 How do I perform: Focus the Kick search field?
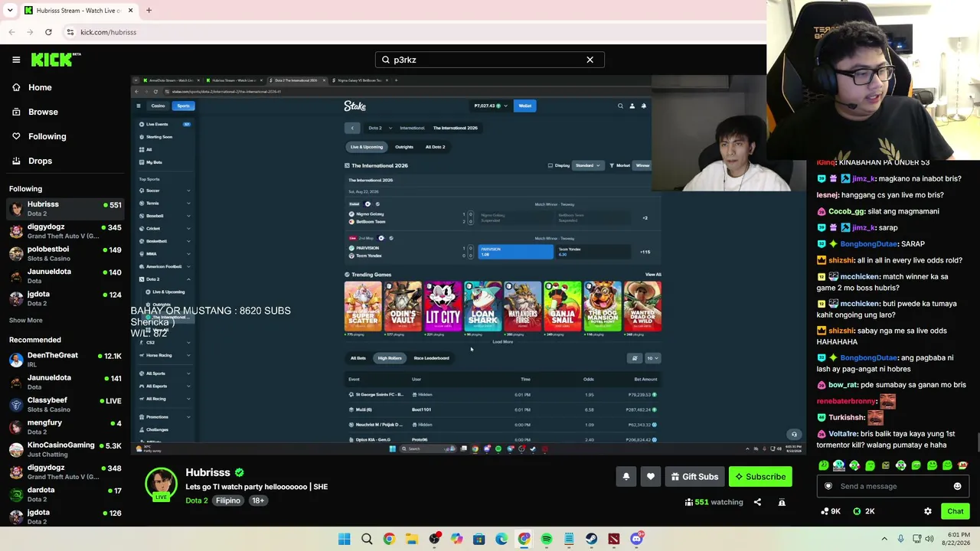489,60
